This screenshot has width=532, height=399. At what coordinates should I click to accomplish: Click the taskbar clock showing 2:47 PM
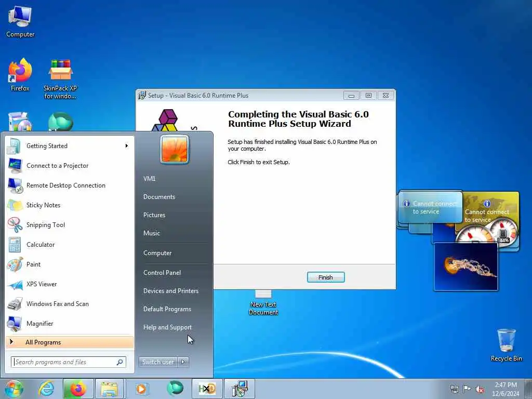click(506, 389)
